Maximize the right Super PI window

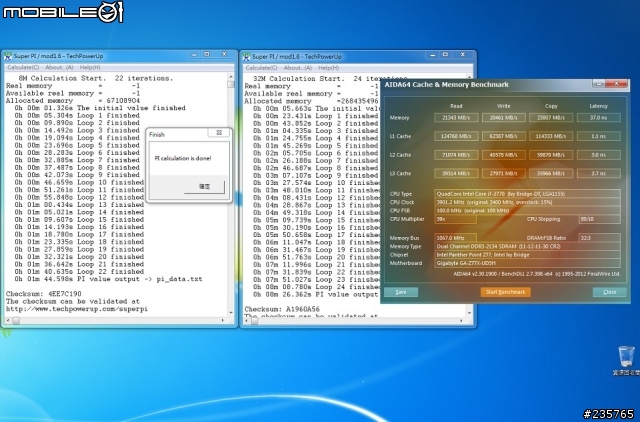(445, 55)
